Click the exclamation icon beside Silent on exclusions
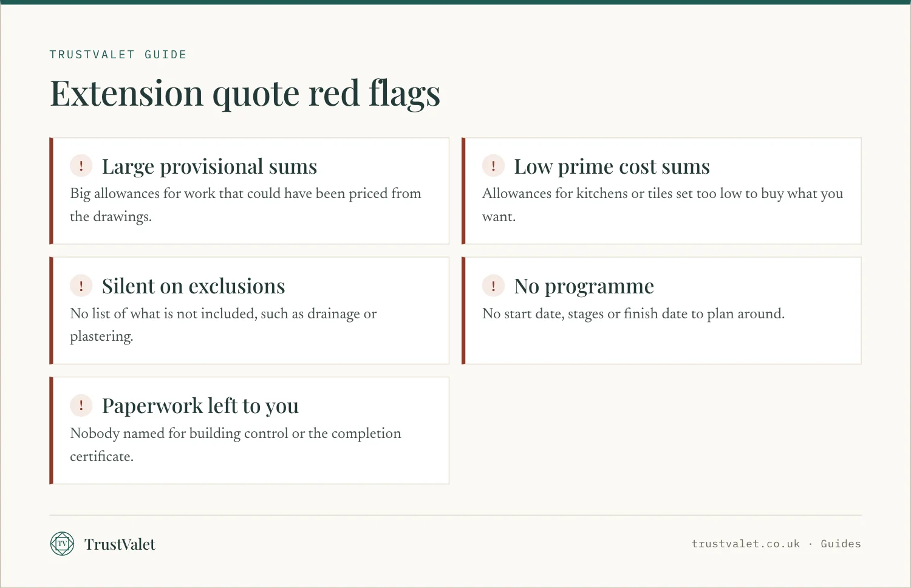Viewport: 911px width, 588px height. (x=81, y=285)
